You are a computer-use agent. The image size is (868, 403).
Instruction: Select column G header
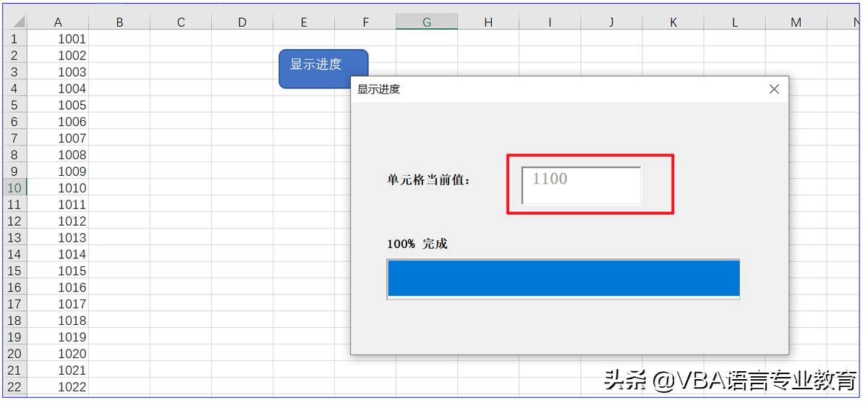[427, 22]
